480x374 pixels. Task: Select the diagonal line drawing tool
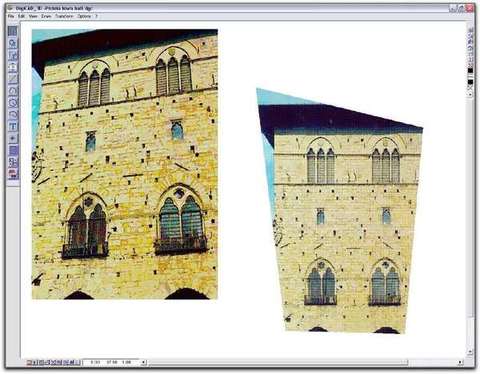13,79
